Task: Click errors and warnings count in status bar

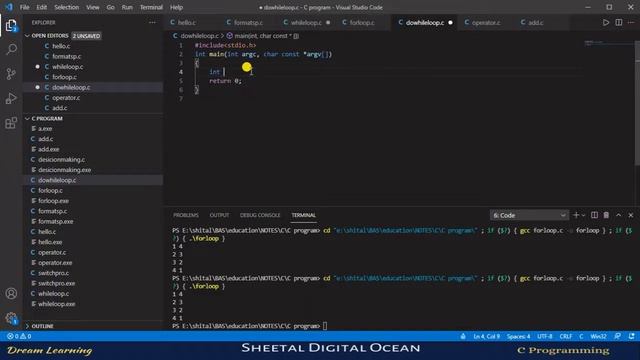Action: coord(19,336)
